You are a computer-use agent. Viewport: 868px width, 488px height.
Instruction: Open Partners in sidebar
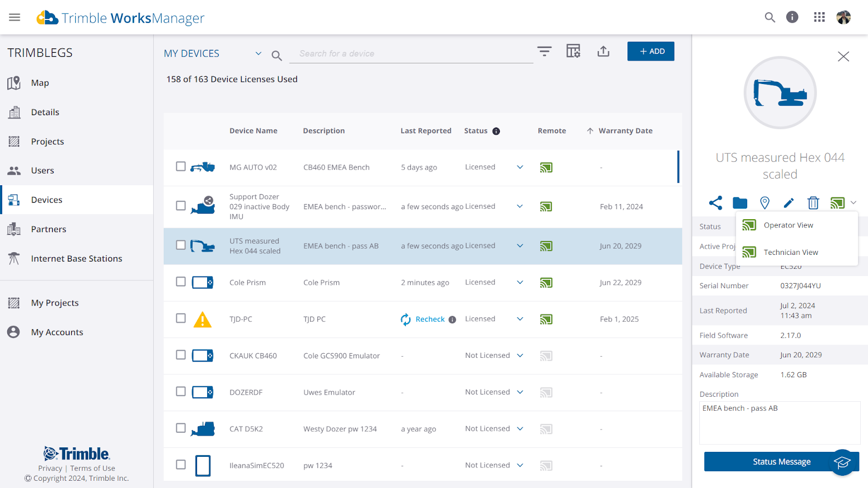[77, 229]
